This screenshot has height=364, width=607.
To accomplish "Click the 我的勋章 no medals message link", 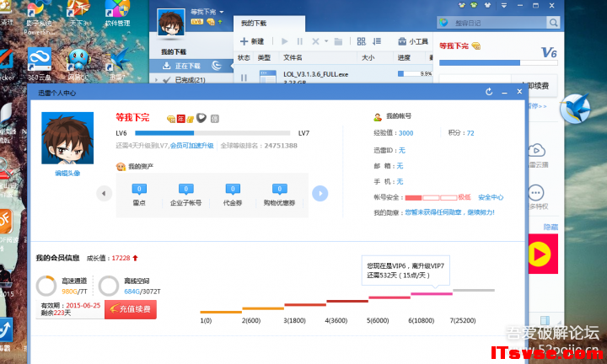I will (x=449, y=212).
